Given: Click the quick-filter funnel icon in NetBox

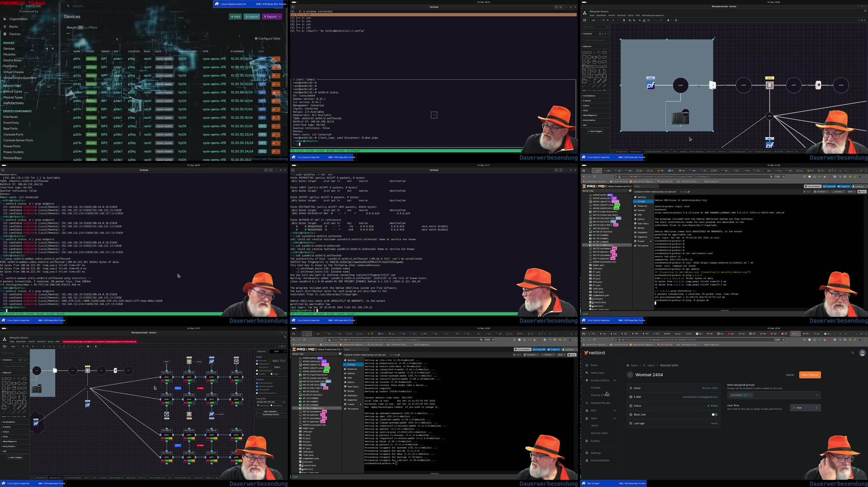Looking at the screenshot, I should click(x=117, y=39).
